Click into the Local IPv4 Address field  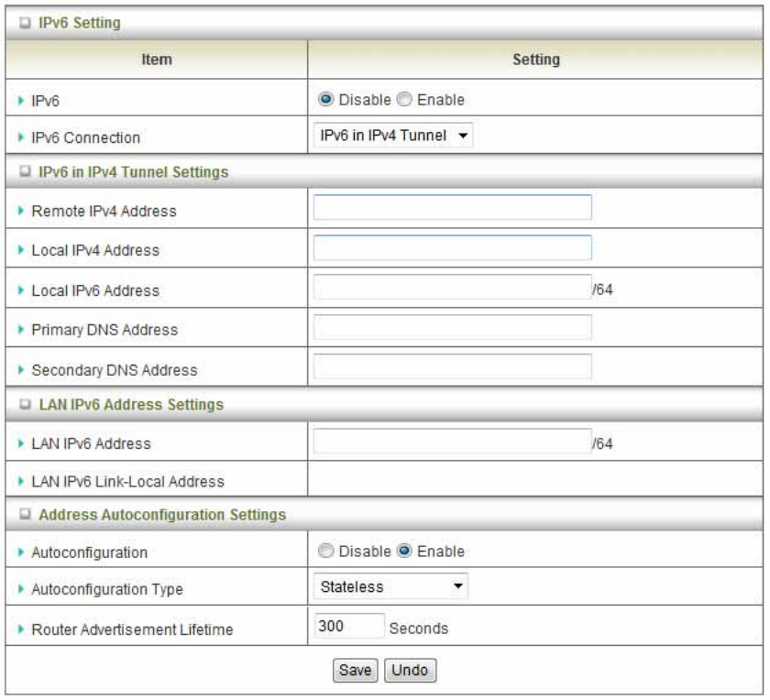point(452,248)
